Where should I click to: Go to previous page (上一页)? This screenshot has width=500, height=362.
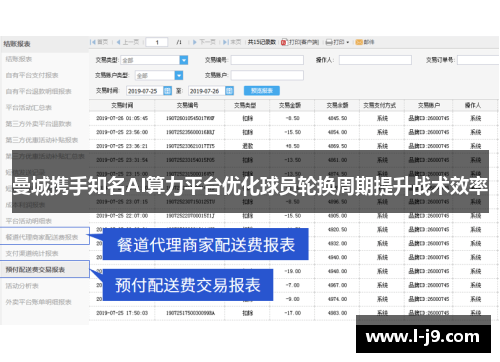tap(128, 42)
